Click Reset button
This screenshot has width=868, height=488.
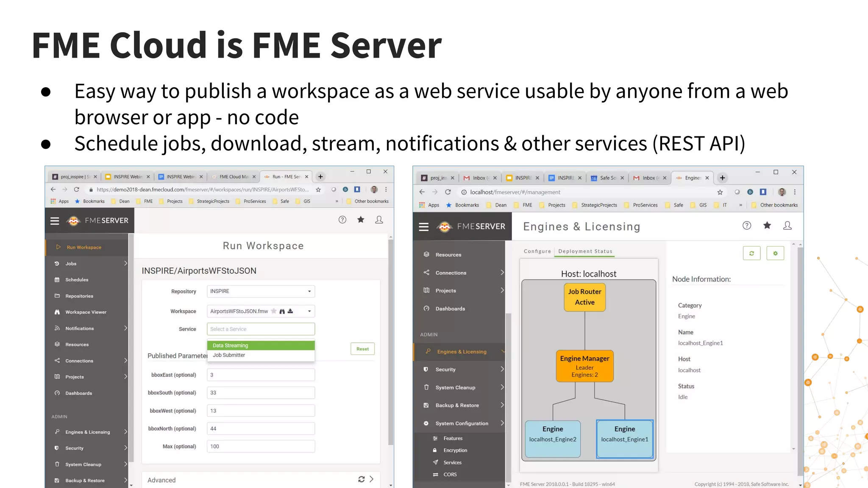pyautogui.click(x=363, y=349)
